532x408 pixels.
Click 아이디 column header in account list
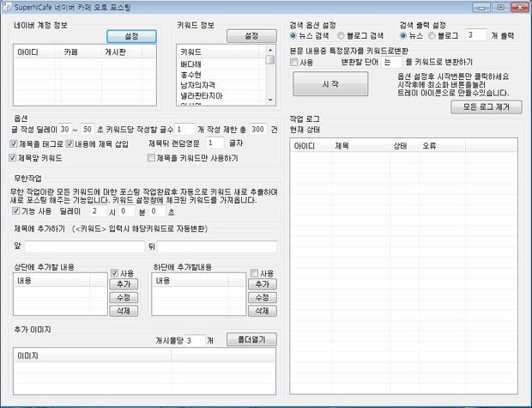pyautogui.click(x=34, y=52)
